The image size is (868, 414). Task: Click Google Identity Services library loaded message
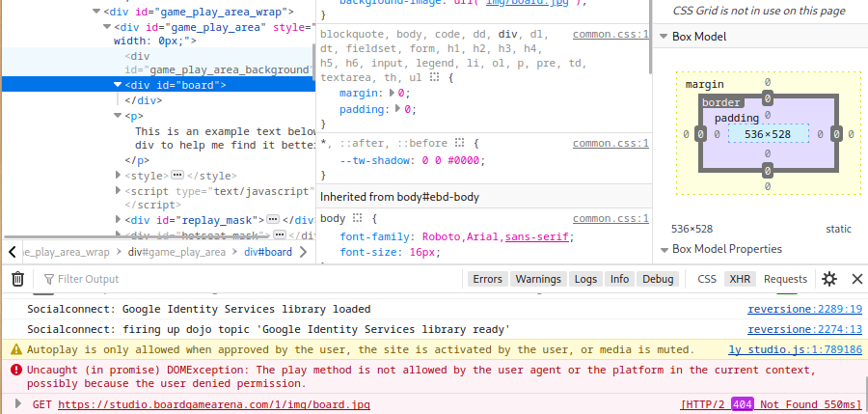tap(199, 309)
